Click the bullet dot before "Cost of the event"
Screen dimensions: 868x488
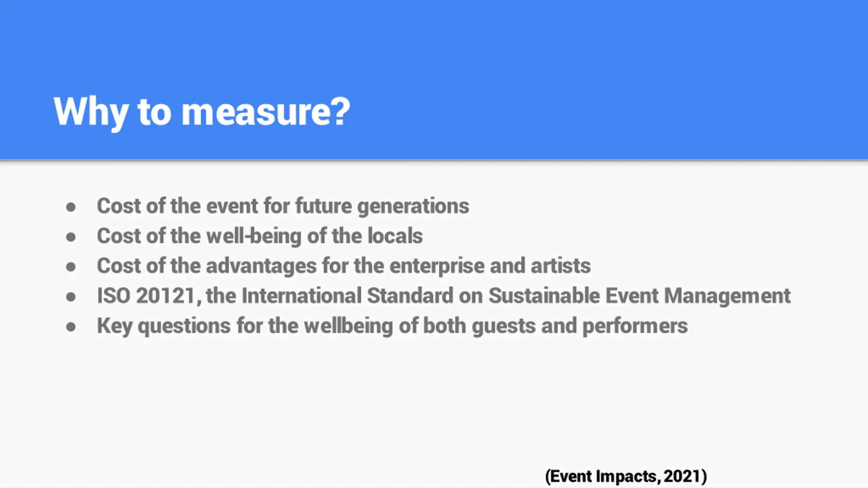coord(71,207)
